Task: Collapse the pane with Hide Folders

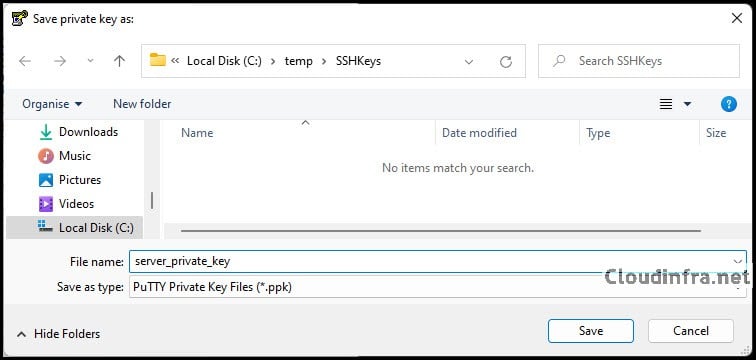Action: 58,333
